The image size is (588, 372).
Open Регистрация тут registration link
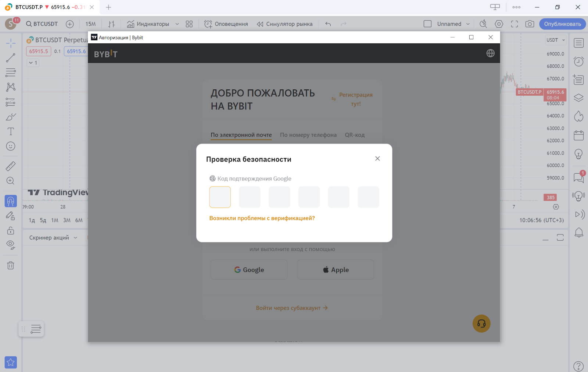[356, 99]
